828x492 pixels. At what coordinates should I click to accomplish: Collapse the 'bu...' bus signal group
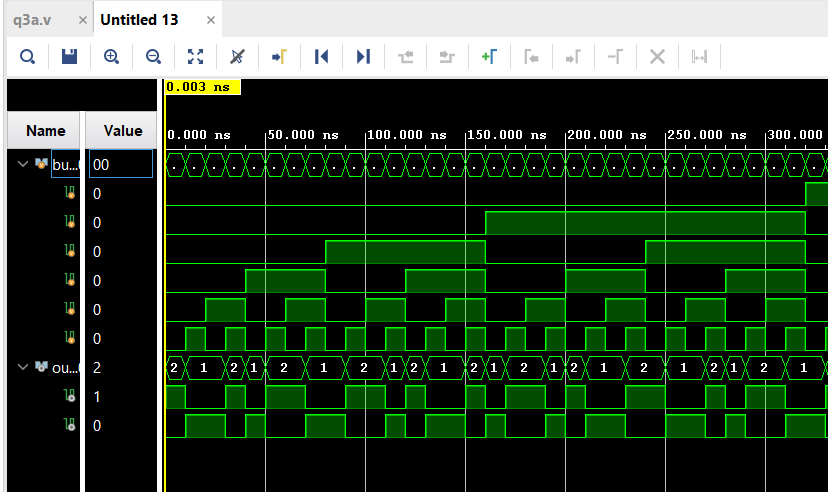tap(23, 164)
